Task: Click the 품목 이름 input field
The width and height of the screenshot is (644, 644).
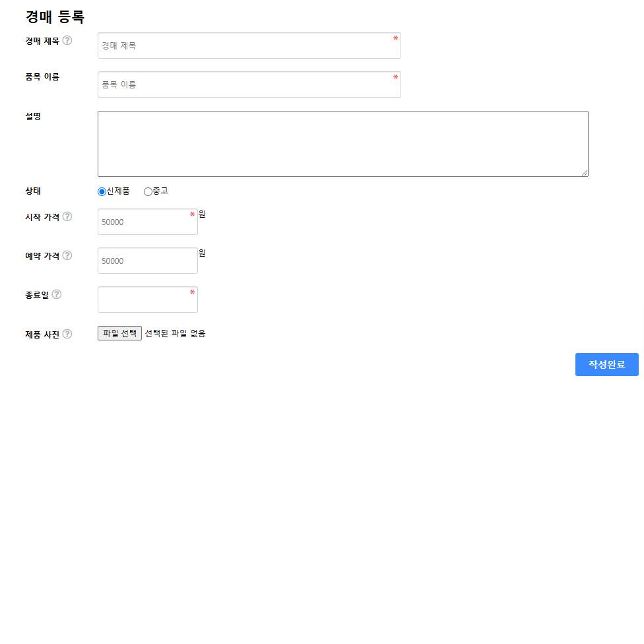Action: tap(249, 84)
